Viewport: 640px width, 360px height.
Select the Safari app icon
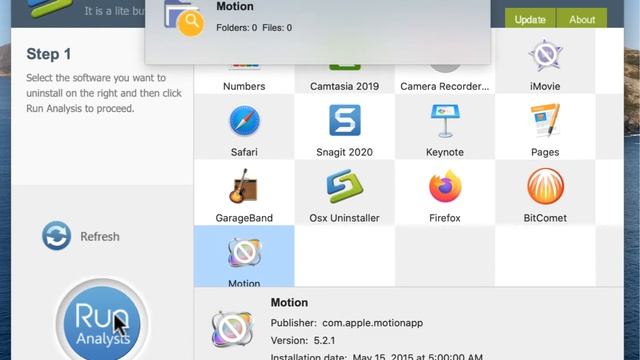244,121
